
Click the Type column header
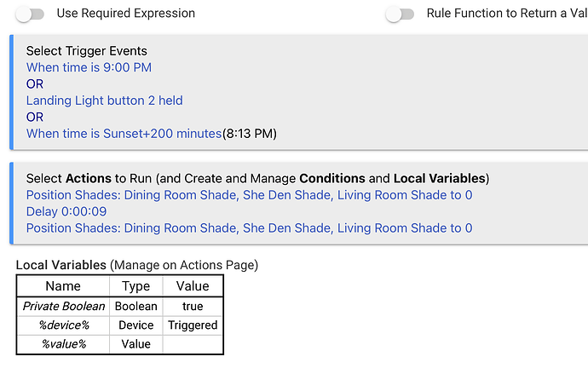tap(135, 286)
